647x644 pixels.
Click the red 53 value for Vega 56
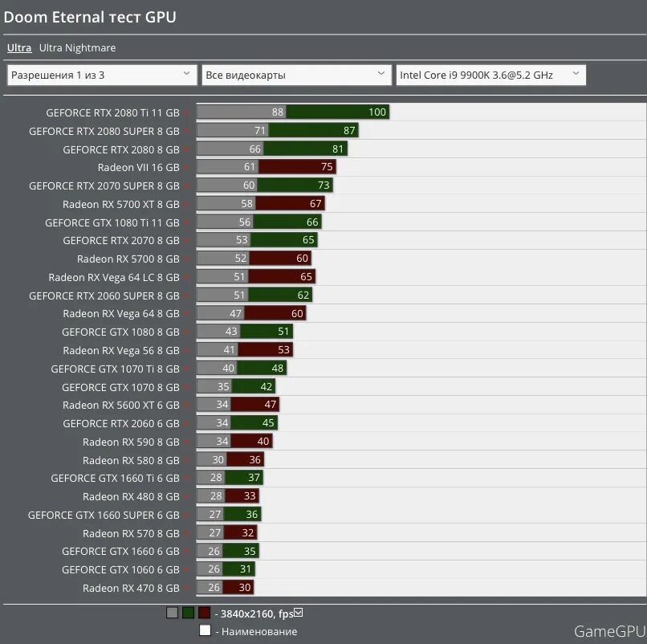coord(283,349)
